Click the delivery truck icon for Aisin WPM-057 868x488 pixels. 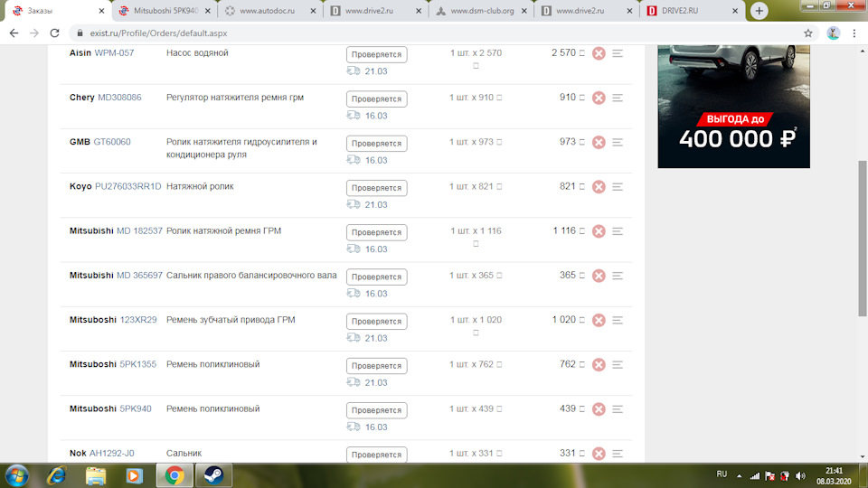(x=354, y=70)
